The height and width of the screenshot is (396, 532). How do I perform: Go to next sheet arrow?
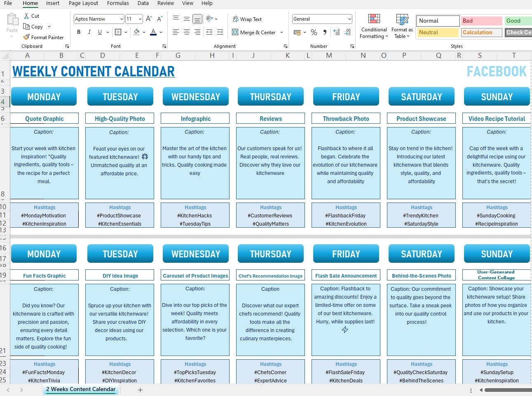[x=21, y=390]
